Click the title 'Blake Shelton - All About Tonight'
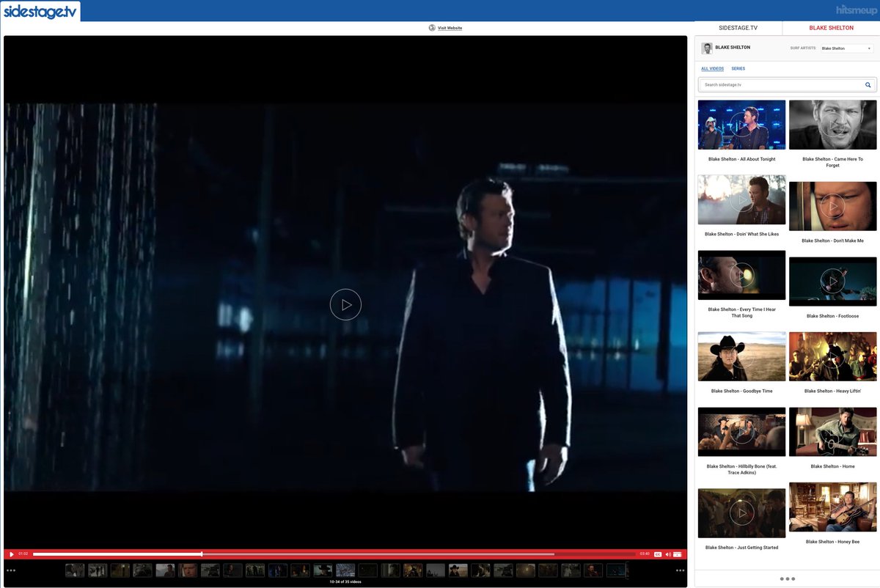This screenshot has width=880, height=588. [x=741, y=159]
